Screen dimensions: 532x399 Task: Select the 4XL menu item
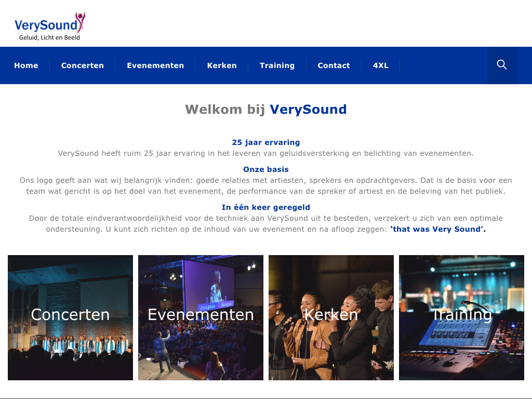coord(381,65)
